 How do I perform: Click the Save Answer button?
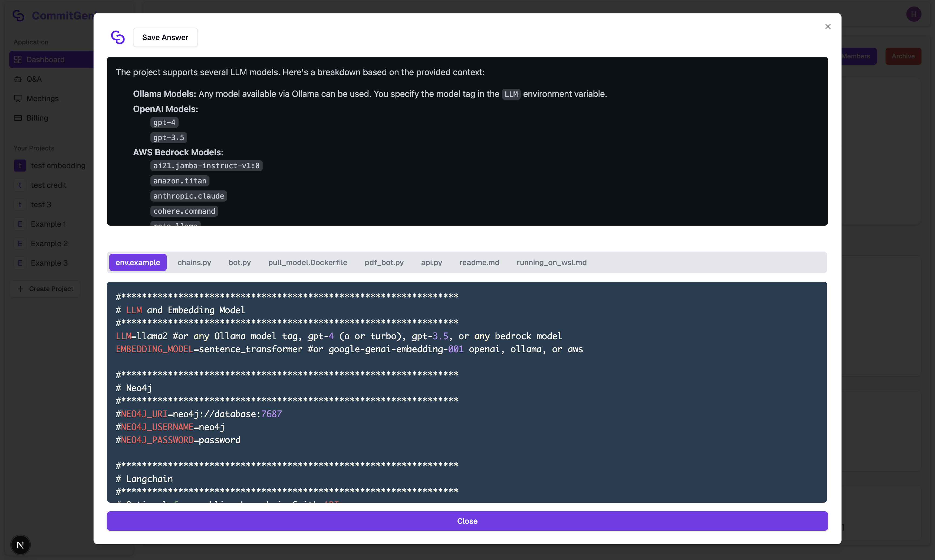(165, 37)
